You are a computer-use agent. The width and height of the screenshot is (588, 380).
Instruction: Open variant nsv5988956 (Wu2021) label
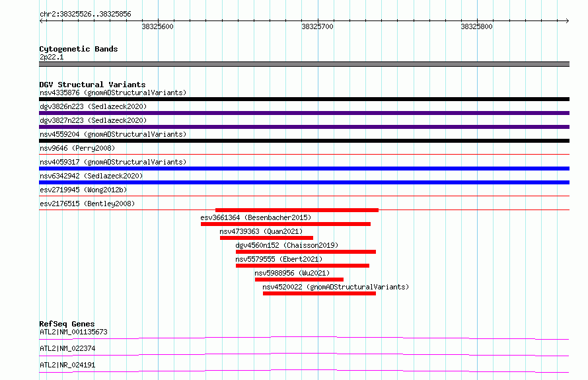(x=292, y=273)
